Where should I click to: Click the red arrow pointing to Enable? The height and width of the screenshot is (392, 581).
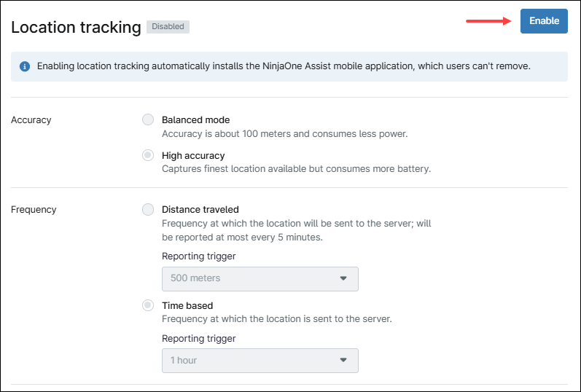488,21
